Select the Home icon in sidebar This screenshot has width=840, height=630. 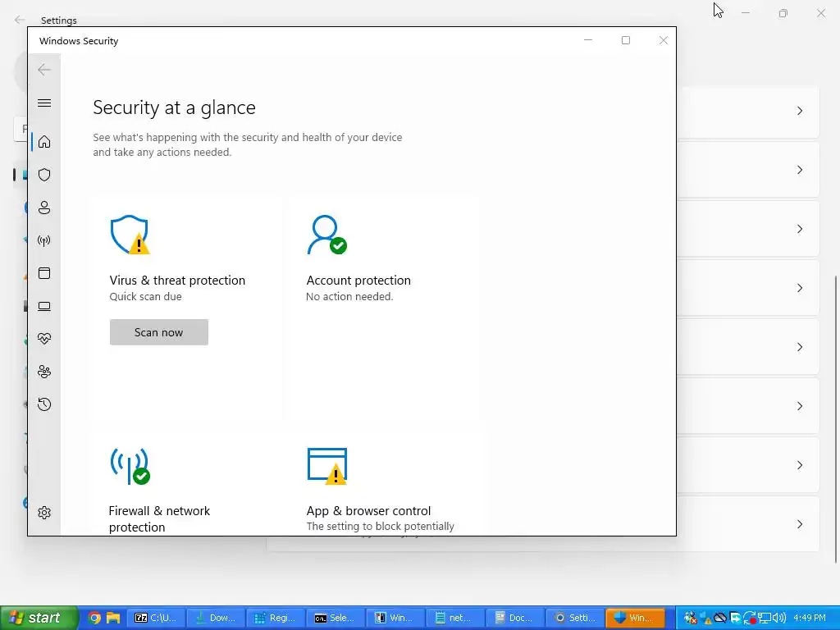44,141
